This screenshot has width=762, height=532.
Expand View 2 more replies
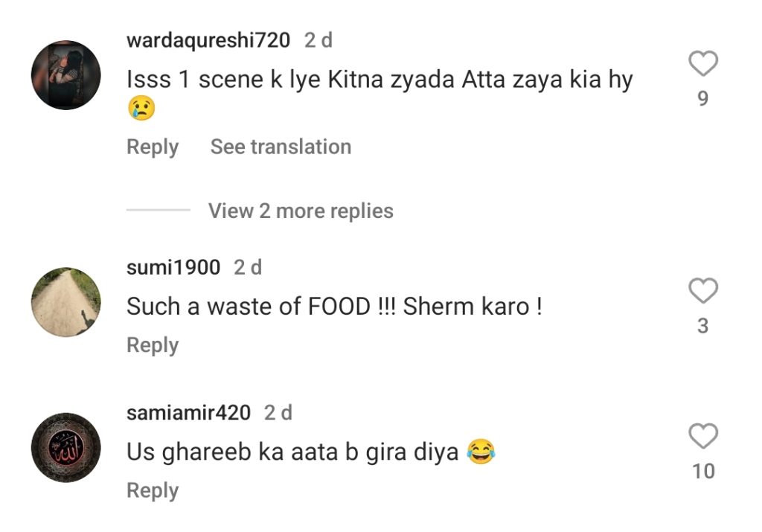pos(301,211)
